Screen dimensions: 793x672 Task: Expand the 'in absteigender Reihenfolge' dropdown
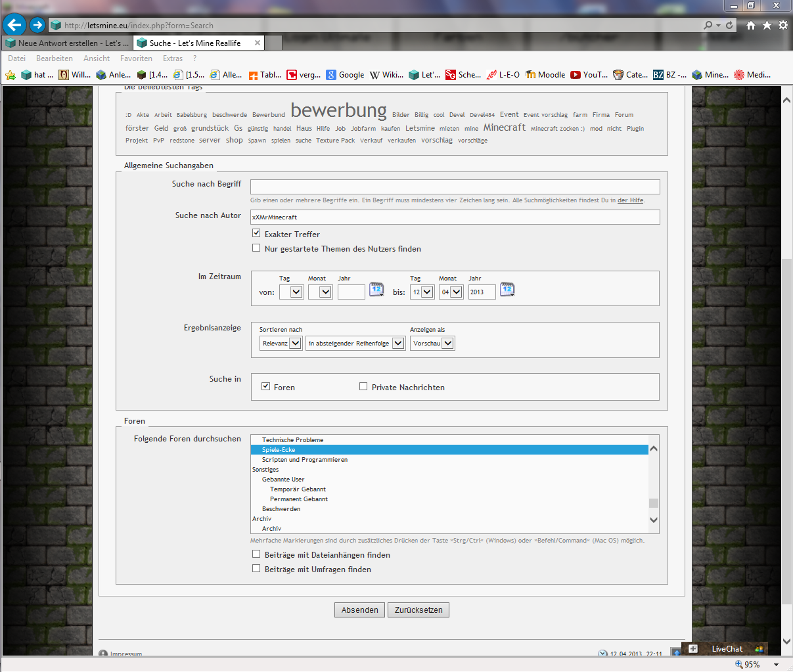click(x=355, y=343)
